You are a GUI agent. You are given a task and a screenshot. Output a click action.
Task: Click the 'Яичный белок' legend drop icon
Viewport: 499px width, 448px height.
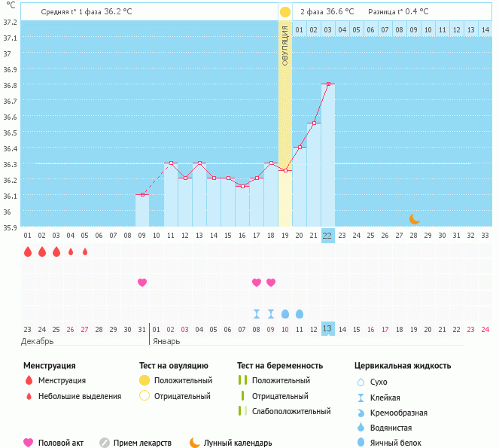point(360,443)
